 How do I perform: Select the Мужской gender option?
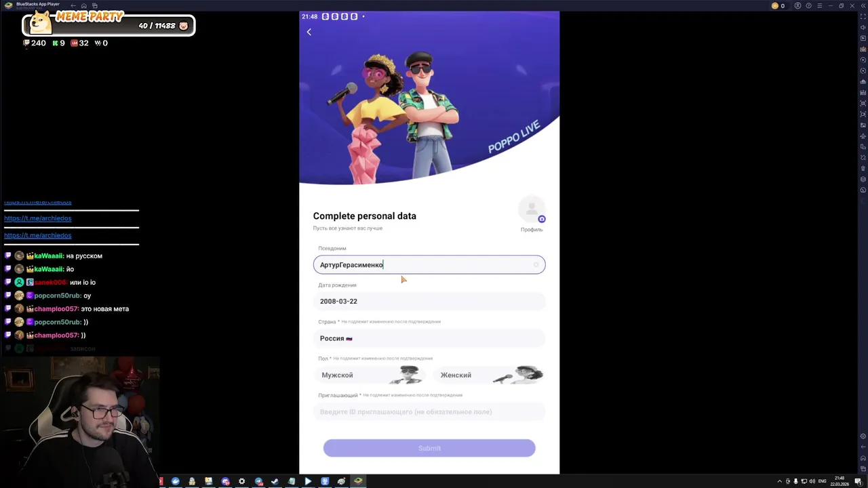point(370,375)
